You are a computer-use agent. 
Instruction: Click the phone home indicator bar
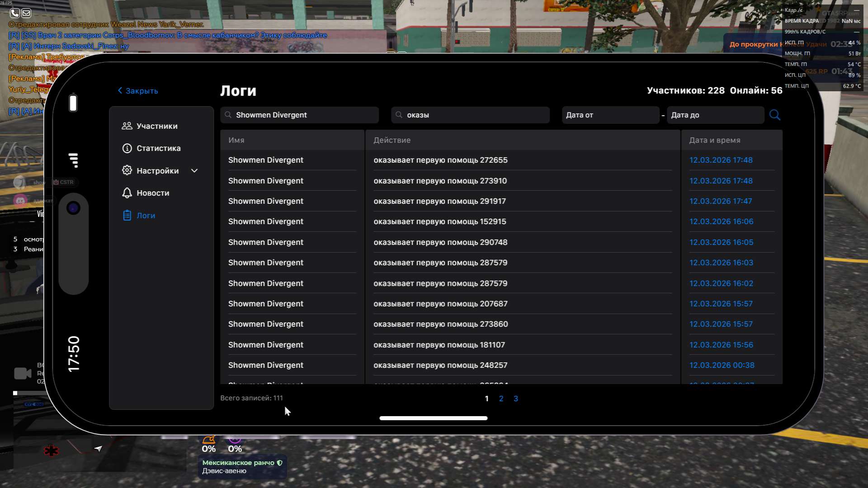click(433, 418)
